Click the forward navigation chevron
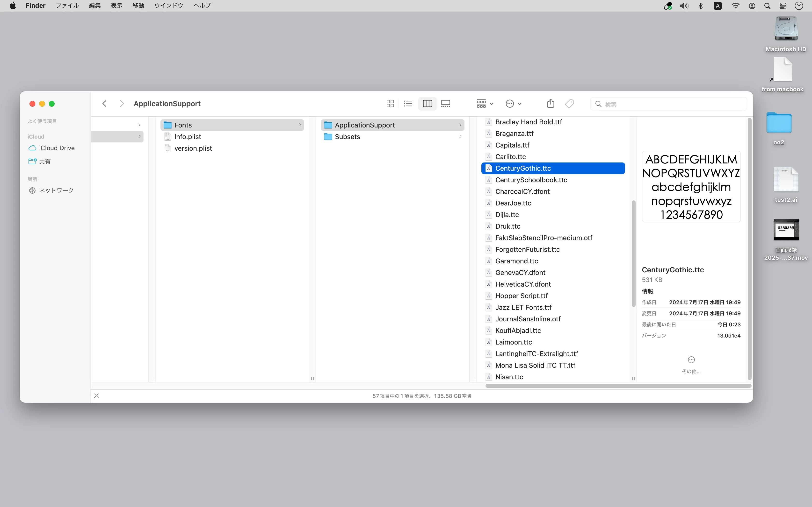The width and height of the screenshot is (812, 507). coord(122,104)
